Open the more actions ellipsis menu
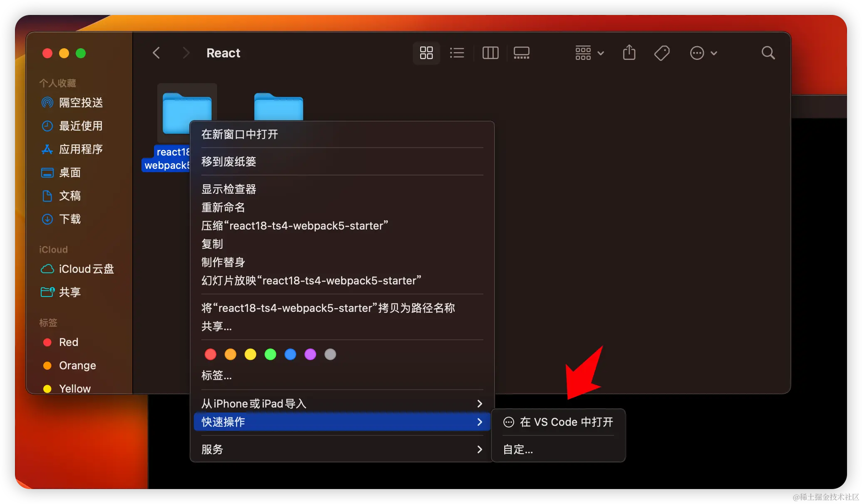Screen dimensions: 862x504 click(703, 53)
